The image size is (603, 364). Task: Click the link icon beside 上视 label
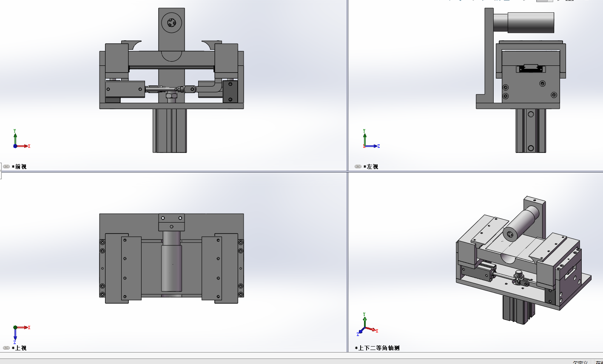click(x=6, y=348)
